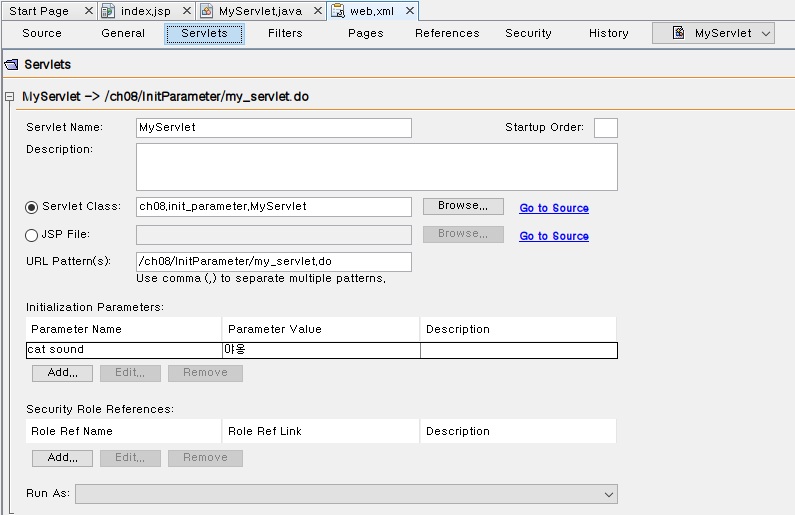Click the Servlet Class text field
Screen dimensions: 795x515
pyautogui.click(x=274, y=207)
